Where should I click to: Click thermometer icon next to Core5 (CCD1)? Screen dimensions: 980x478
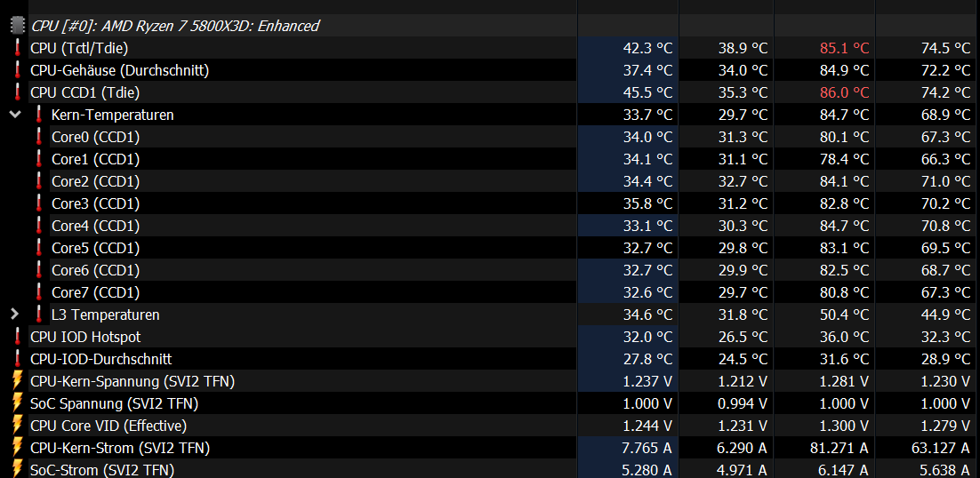[x=39, y=248]
